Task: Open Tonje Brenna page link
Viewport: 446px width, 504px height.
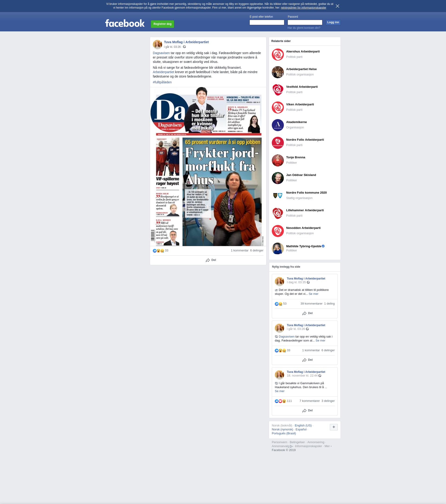Action: [x=295, y=157]
